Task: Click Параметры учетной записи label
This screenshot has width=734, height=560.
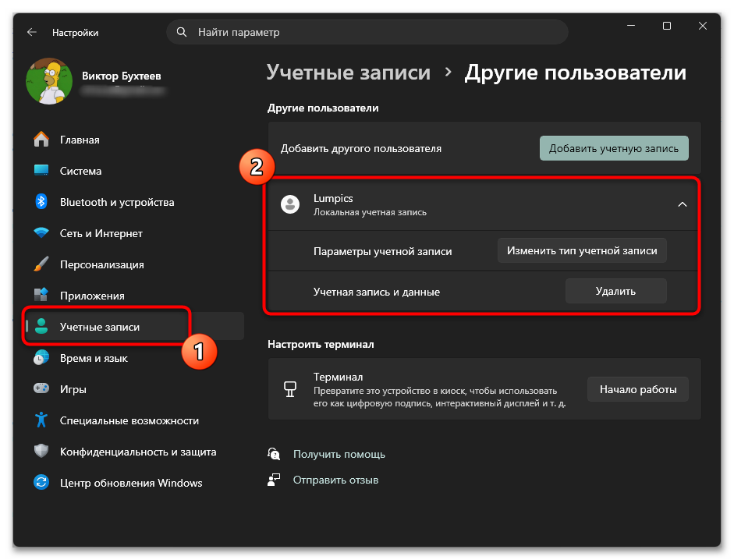Action: 382,251
